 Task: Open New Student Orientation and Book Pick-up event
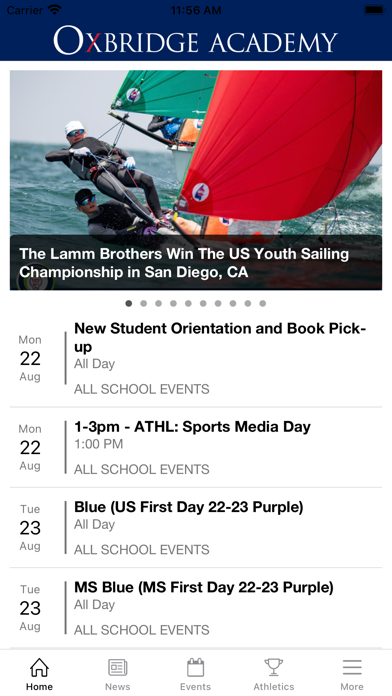coord(196,359)
